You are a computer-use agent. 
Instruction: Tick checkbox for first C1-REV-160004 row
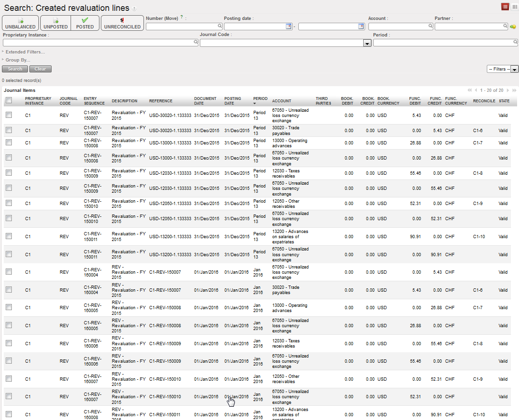click(x=9, y=272)
